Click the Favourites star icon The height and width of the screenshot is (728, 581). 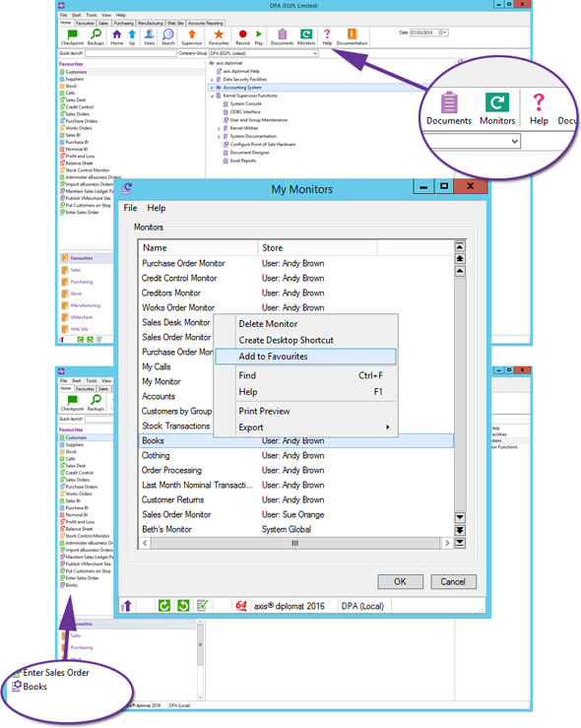219,33
